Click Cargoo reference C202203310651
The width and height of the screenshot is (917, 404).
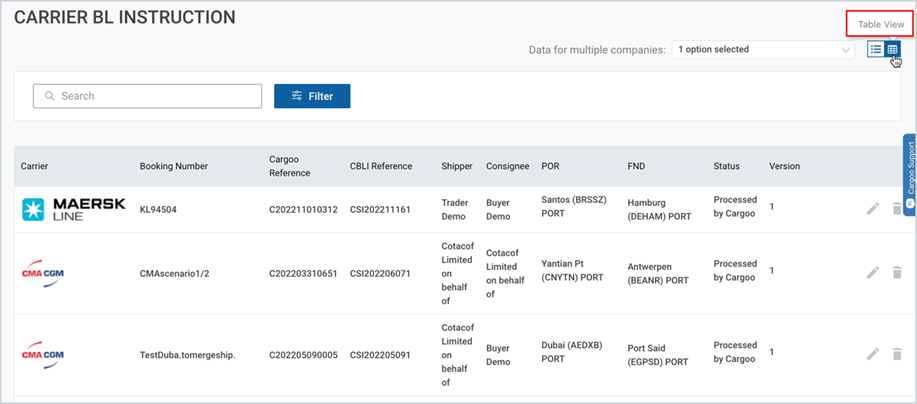coord(303,273)
